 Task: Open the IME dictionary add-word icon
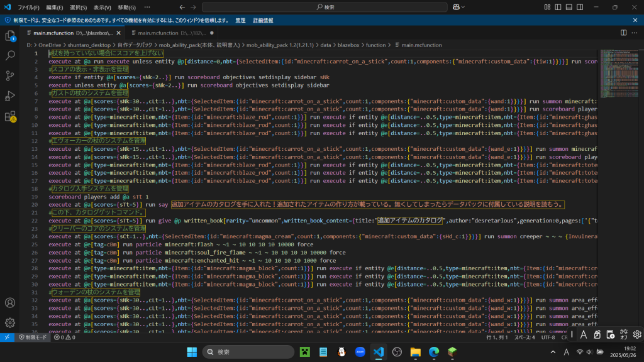pos(610,334)
